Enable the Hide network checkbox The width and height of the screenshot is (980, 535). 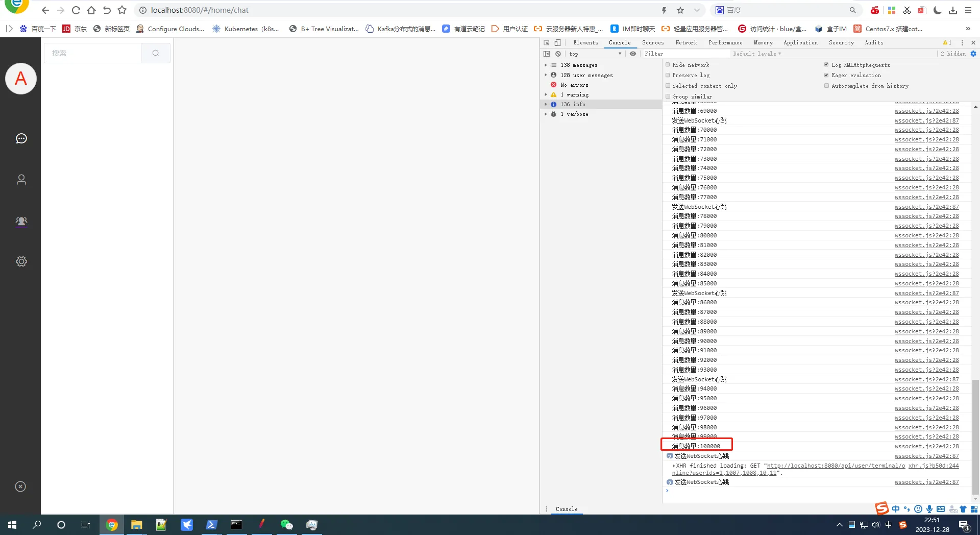(x=668, y=65)
